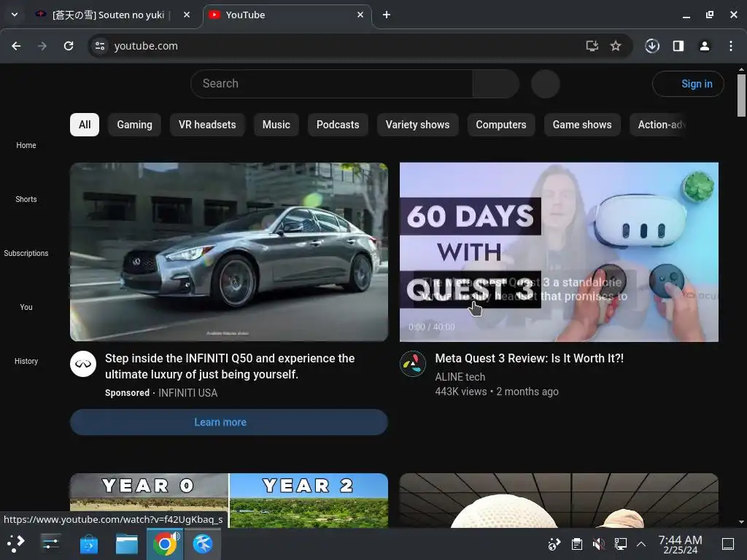Click the Sign in button

[x=688, y=84]
